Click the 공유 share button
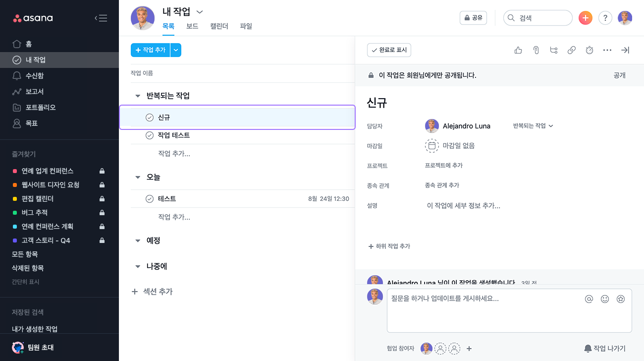Image resolution: width=644 pixels, height=361 pixels. [x=473, y=18]
